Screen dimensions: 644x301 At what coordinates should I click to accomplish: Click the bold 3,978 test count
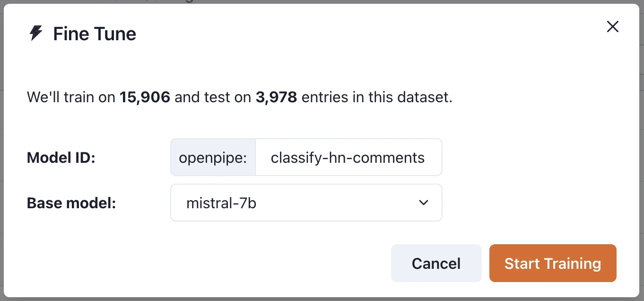(x=276, y=97)
